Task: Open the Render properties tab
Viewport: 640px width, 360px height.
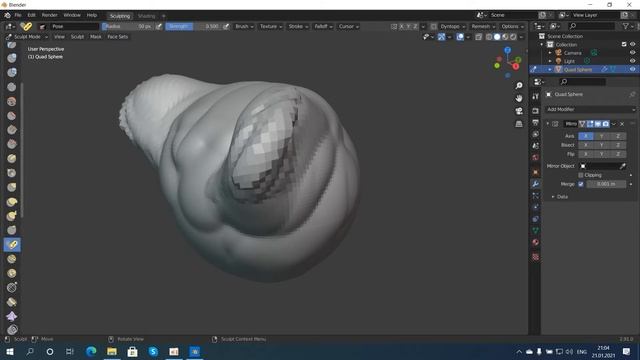Action: (x=536, y=111)
